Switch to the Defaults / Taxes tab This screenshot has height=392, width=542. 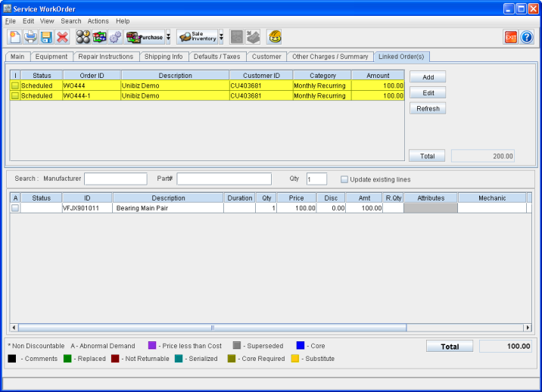[217, 57]
